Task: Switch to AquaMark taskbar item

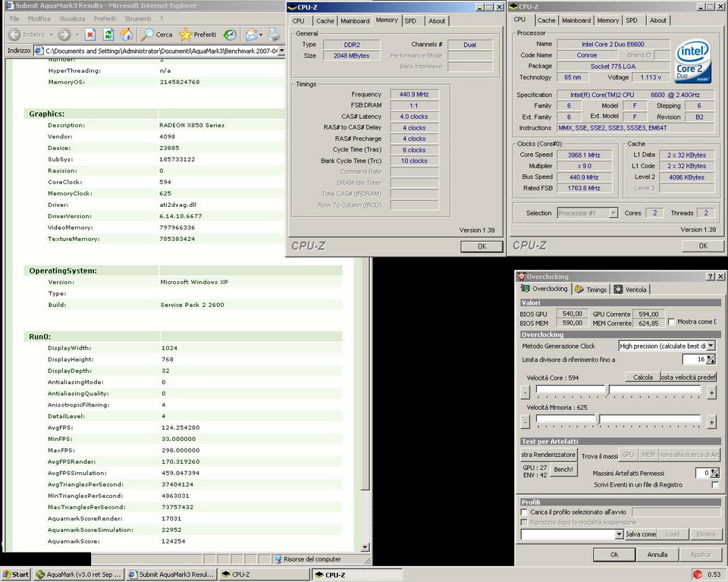Action: coord(79,574)
